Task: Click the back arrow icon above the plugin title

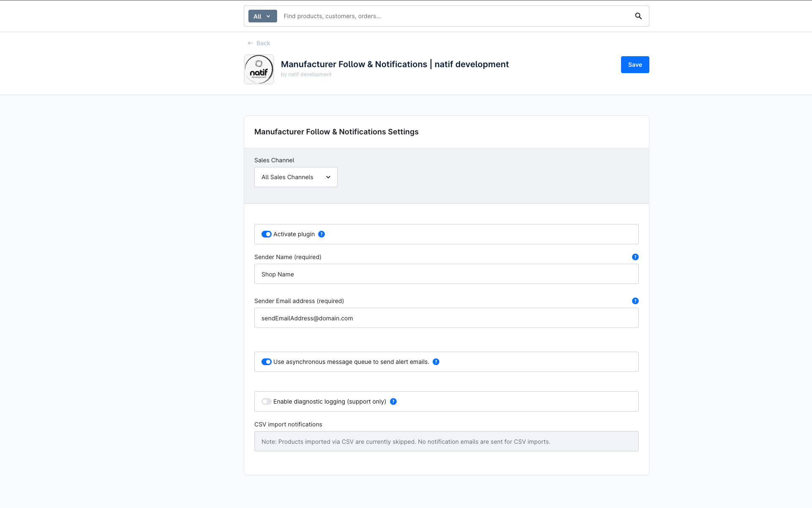Action: (x=250, y=43)
